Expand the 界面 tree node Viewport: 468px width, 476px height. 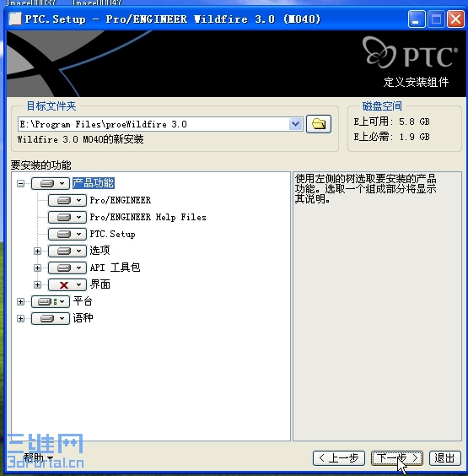[x=38, y=284]
